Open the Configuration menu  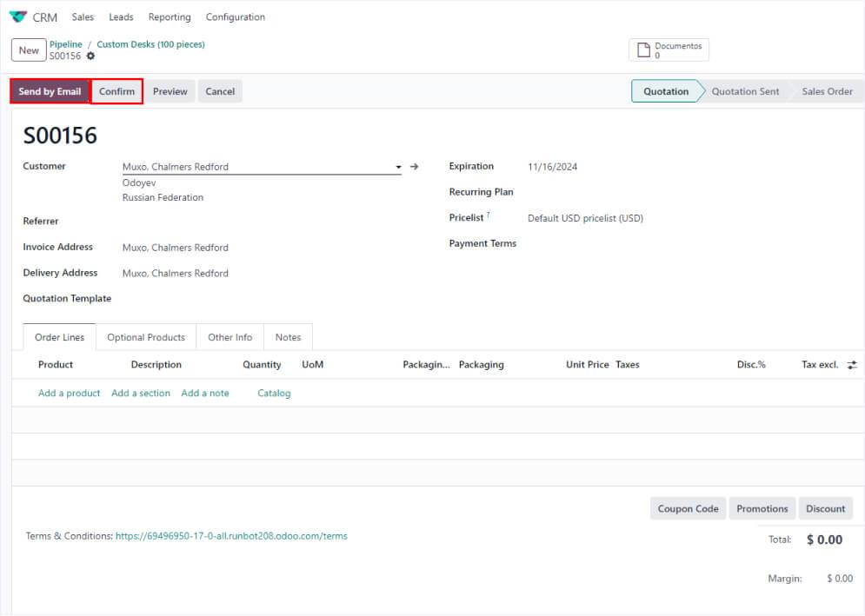(x=235, y=17)
